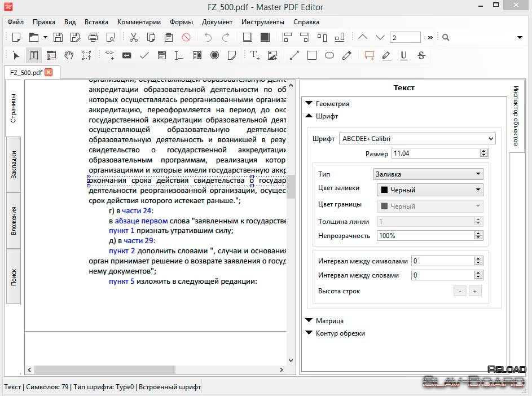
Task: Select the arrow Select Object tool
Action: tap(16, 55)
